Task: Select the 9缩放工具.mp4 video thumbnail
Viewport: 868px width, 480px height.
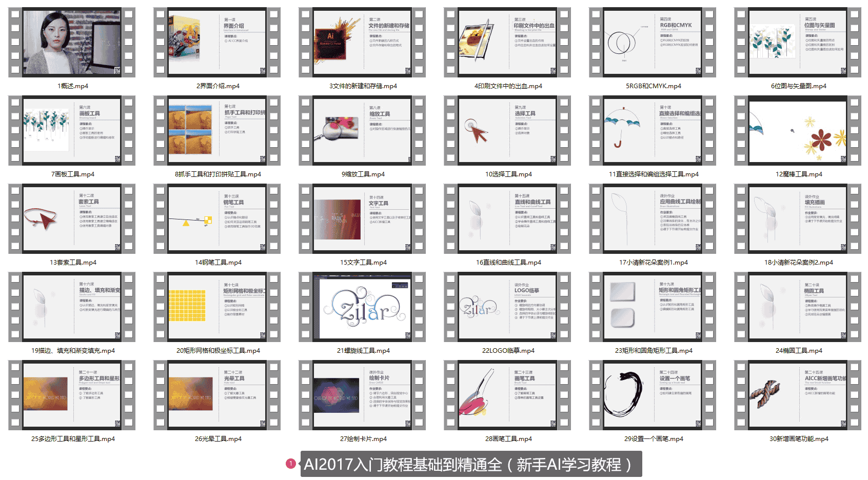Action: [x=362, y=130]
